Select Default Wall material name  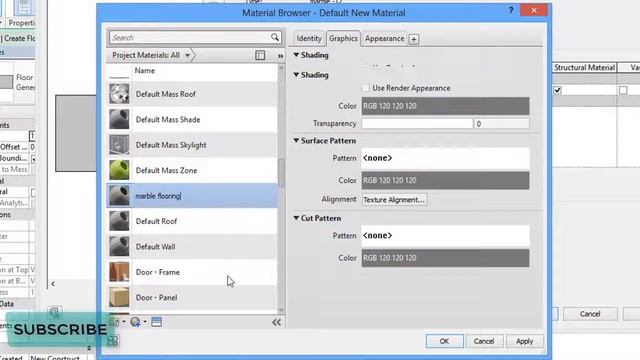pyautogui.click(x=156, y=247)
